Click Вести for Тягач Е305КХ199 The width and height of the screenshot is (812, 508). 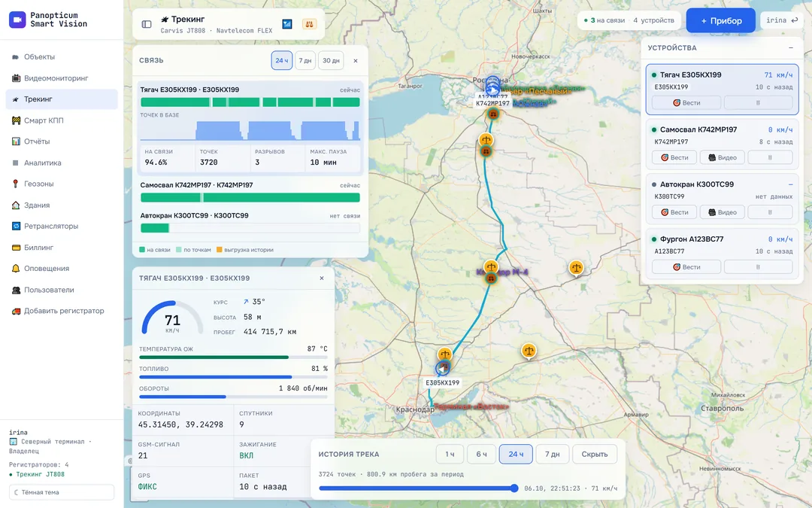[x=686, y=102]
